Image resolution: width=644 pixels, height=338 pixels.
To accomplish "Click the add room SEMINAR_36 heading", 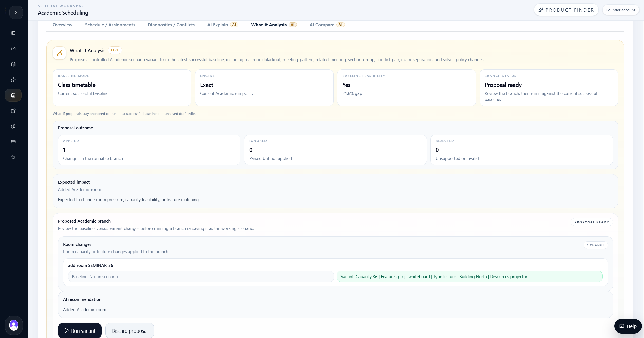I will tap(91, 265).
